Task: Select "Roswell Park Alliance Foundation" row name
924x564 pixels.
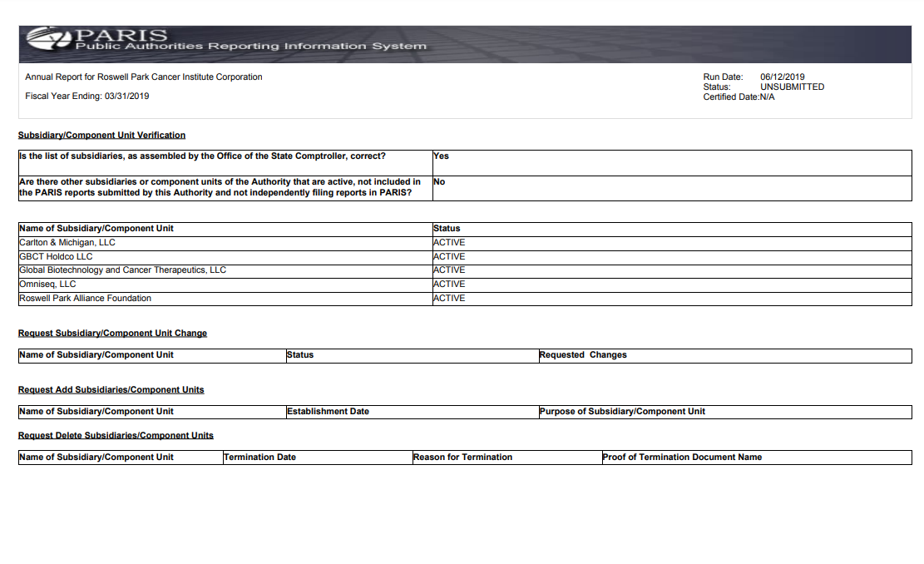Action: tap(86, 298)
